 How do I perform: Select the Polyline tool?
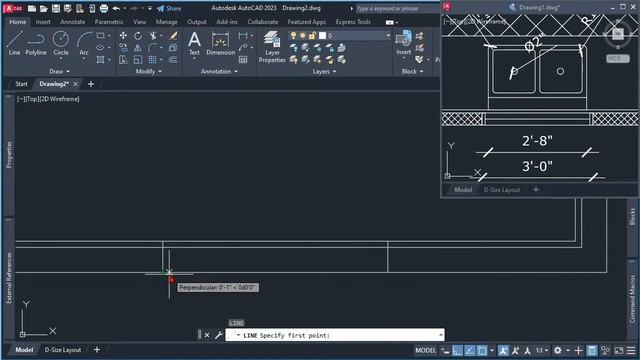[x=36, y=43]
